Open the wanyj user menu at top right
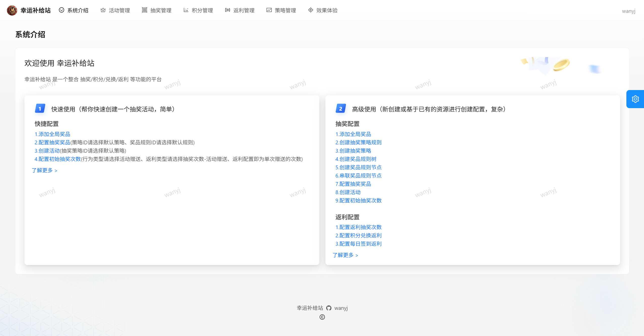644x336 pixels. pos(628,11)
